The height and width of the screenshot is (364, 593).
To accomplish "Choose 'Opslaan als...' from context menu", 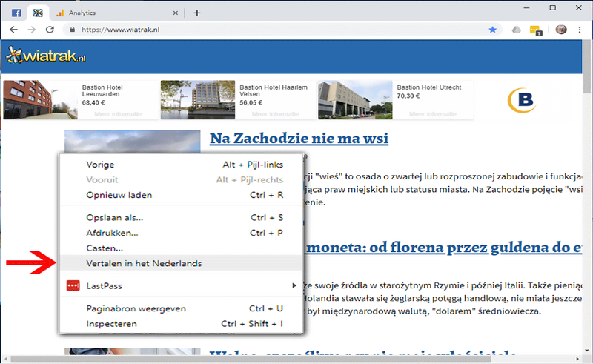I will pyautogui.click(x=114, y=218).
